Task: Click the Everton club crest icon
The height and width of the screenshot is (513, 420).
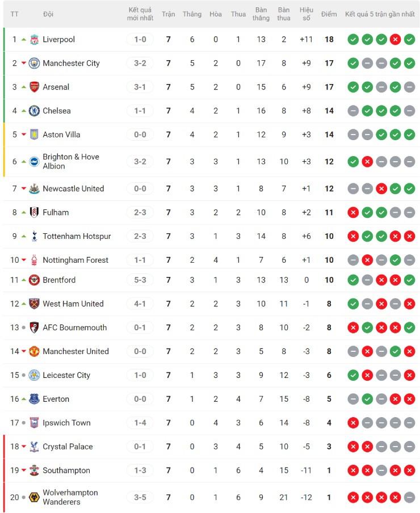Action: pos(34,400)
